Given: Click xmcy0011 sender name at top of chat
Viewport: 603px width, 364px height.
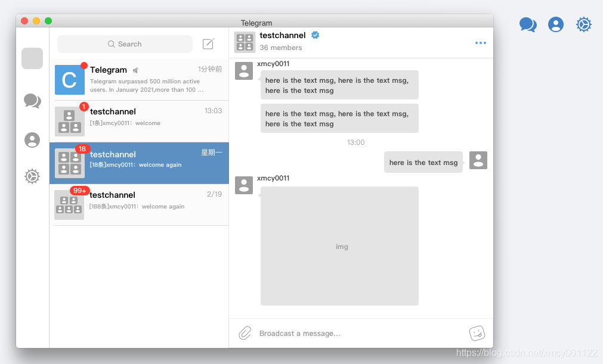Looking at the screenshot, I should tap(273, 64).
